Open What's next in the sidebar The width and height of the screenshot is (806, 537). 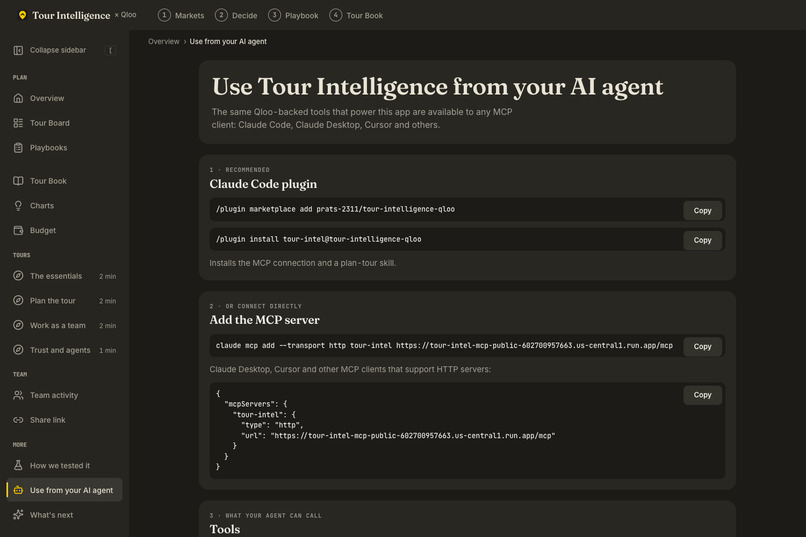[65, 515]
